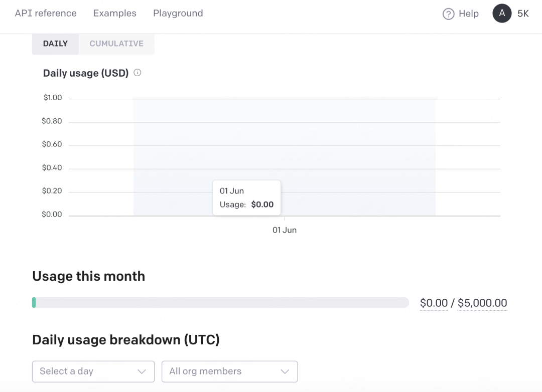Click the green fill of usage bar
This screenshot has height=392, width=542.
(x=34, y=302)
